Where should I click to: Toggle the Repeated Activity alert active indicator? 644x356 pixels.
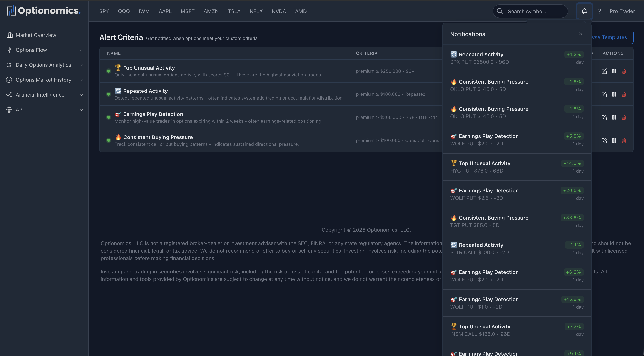coord(108,94)
